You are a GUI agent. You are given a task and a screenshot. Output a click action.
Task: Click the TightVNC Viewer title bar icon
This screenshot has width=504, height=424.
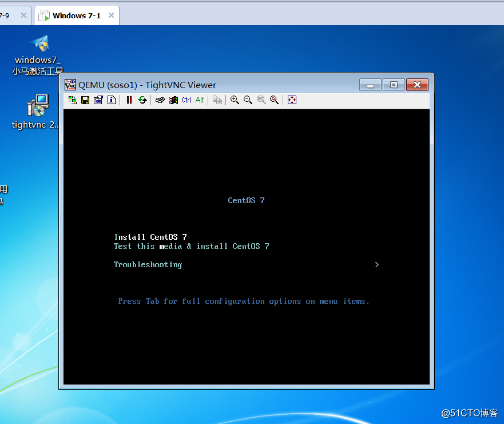coord(70,85)
